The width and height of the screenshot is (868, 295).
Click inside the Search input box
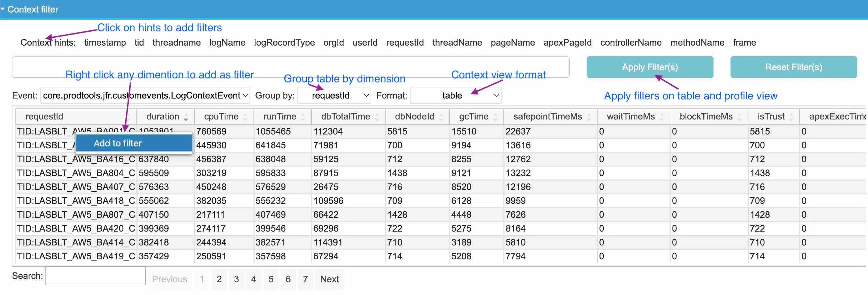[95, 275]
